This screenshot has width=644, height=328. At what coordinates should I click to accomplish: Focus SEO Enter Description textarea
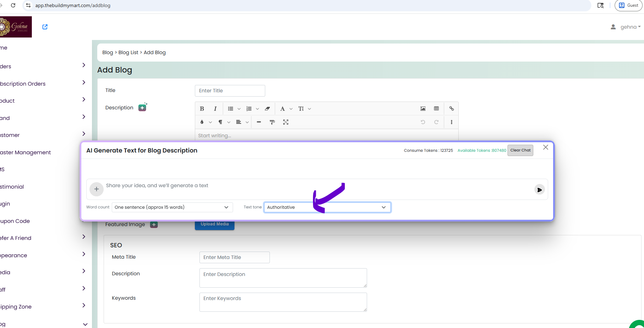click(x=283, y=278)
